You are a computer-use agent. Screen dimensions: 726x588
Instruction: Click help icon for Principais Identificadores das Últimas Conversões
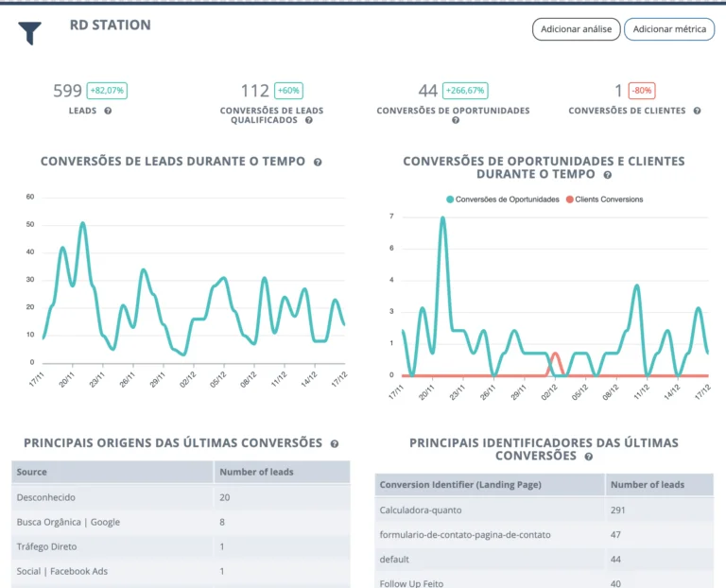point(589,457)
